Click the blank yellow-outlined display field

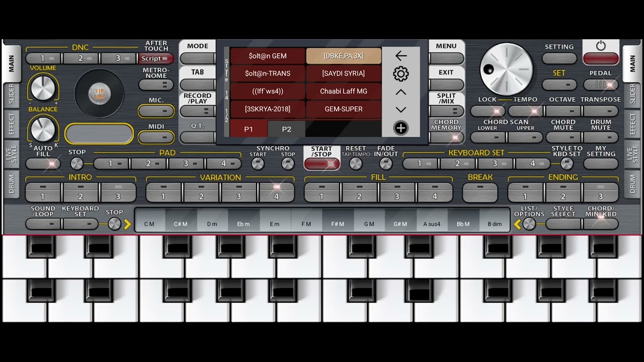point(99,134)
